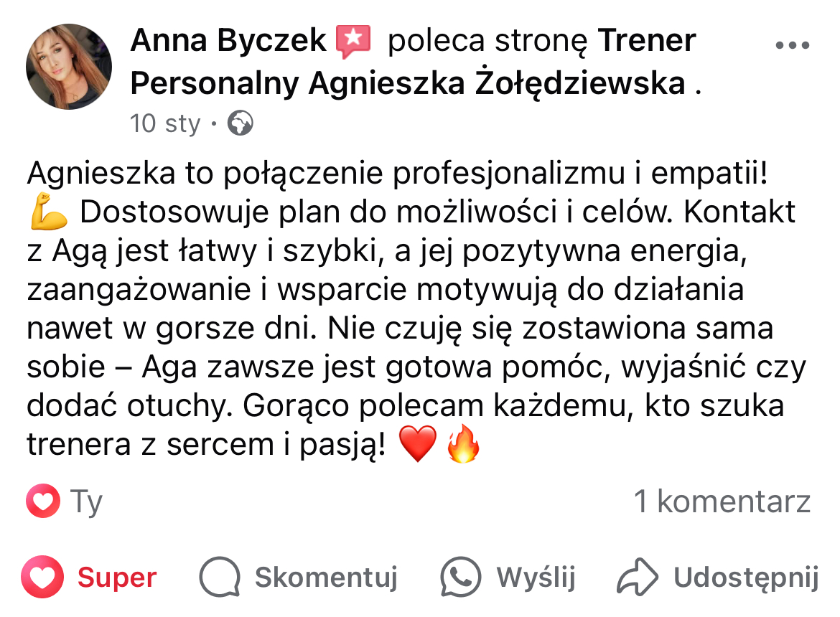Select the "Skomentuj" text label

(326, 578)
